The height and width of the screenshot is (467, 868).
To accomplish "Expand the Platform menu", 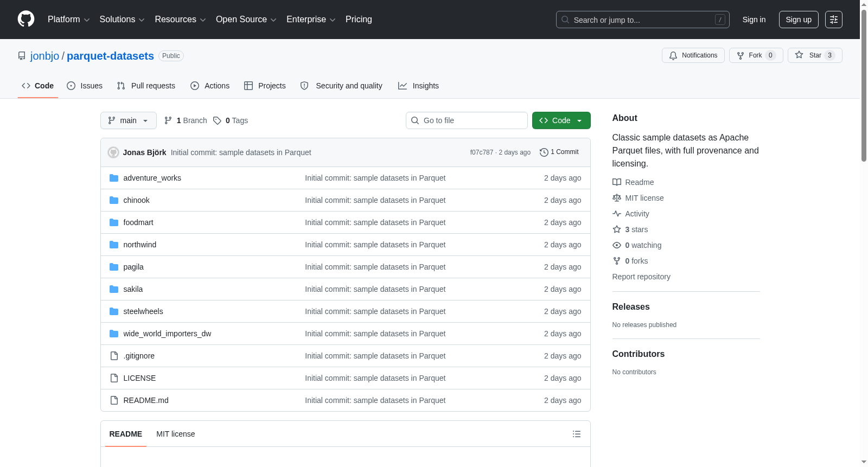I will point(68,20).
